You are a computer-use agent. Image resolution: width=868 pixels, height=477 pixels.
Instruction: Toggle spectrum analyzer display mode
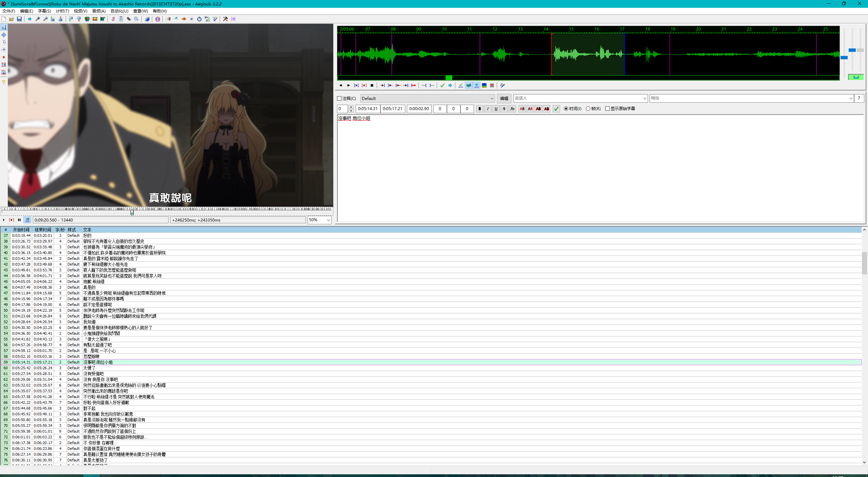pyautogui.click(x=484, y=85)
